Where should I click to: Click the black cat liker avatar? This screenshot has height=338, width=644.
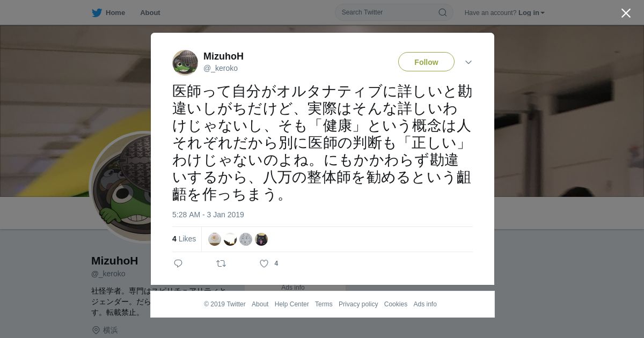261,239
